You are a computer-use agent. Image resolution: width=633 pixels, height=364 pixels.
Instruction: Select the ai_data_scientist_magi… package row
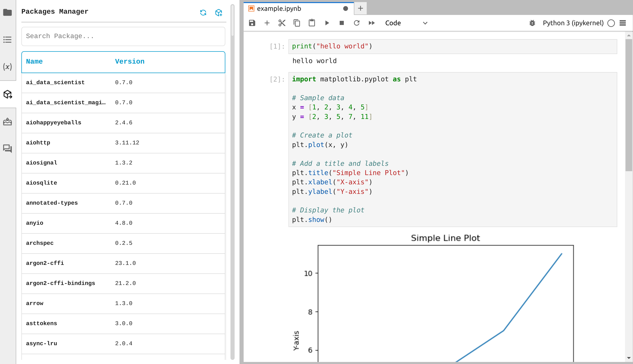point(123,103)
